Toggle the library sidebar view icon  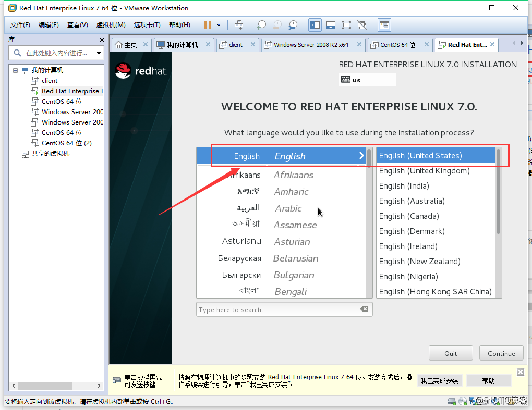coord(315,24)
